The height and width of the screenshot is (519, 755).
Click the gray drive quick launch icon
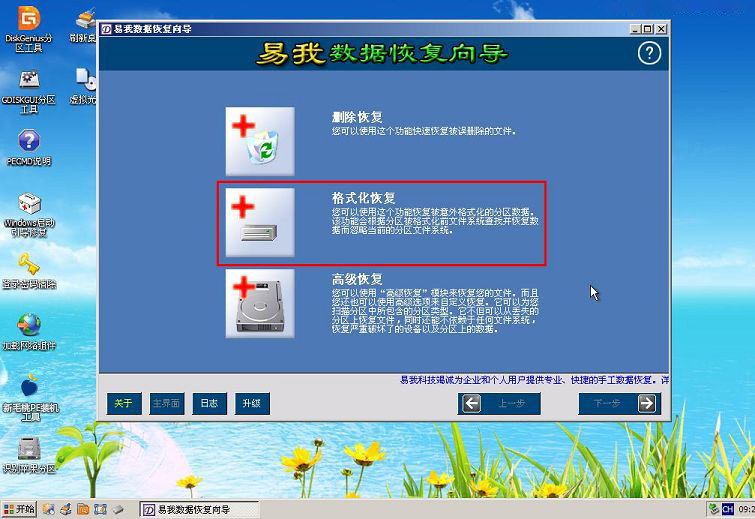(118, 509)
